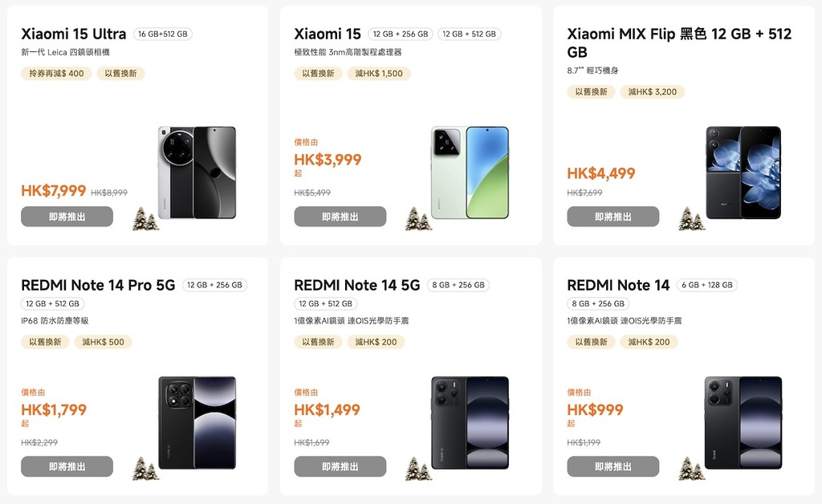The height and width of the screenshot is (504, 822).
Task: Click the 即將推出 button for Xiaomi 15 Ultra
Action: pyautogui.click(x=67, y=216)
